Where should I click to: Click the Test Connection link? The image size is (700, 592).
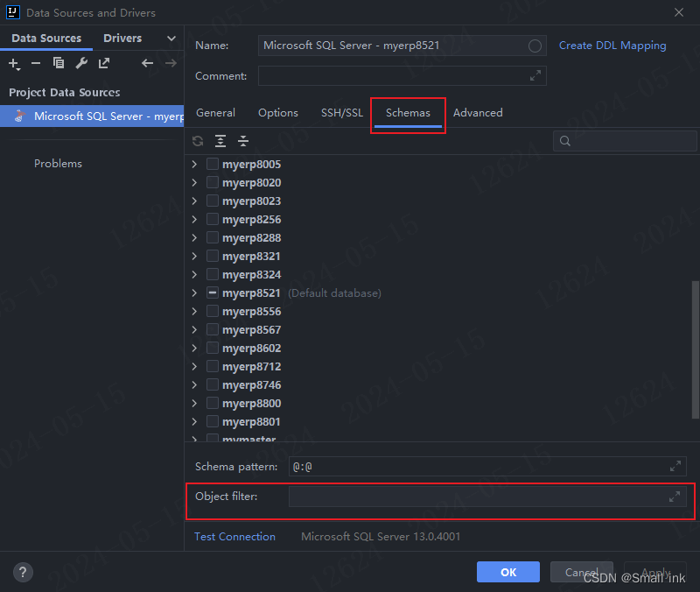coord(234,536)
